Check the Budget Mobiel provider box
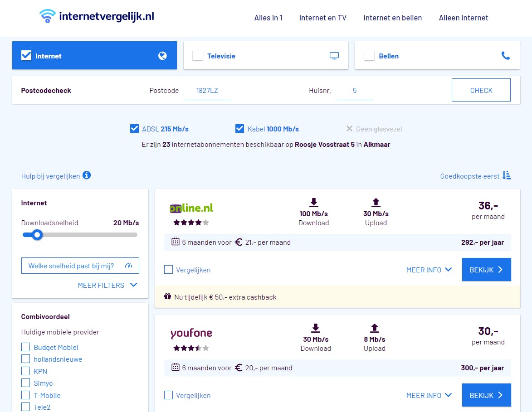The image size is (532, 412). tap(25, 347)
